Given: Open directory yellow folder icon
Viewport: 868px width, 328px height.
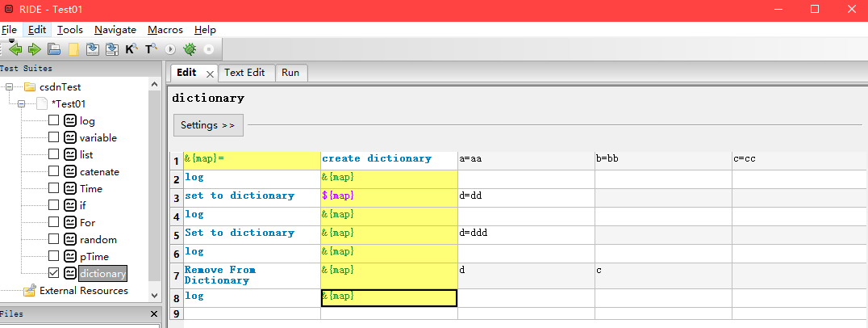Looking at the screenshot, I should coord(73,49).
